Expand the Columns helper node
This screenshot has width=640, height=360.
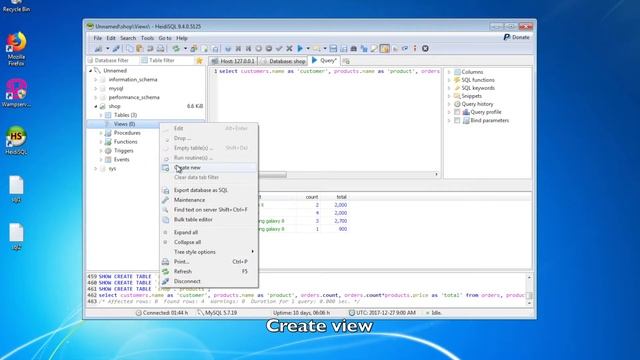tap(449, 72)
